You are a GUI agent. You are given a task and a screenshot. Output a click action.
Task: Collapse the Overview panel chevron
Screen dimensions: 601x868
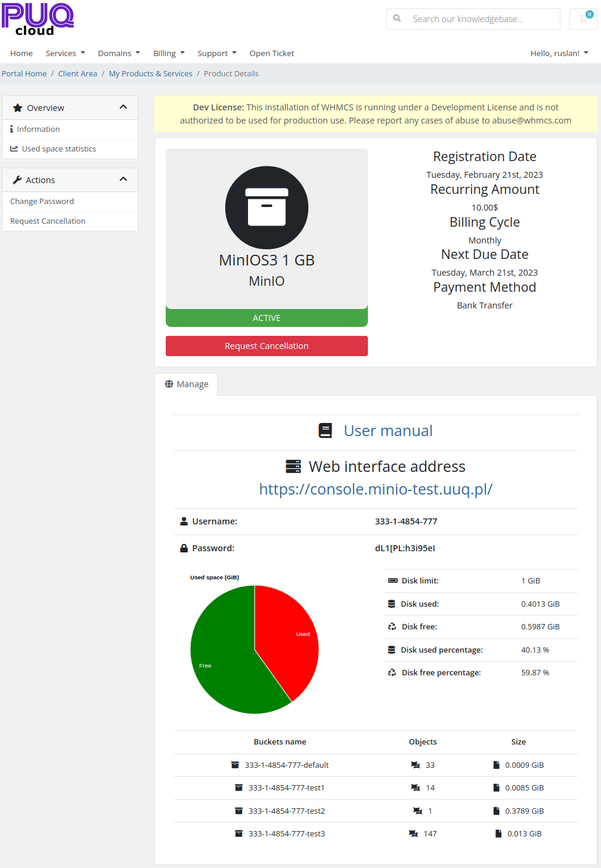(123, 107)
